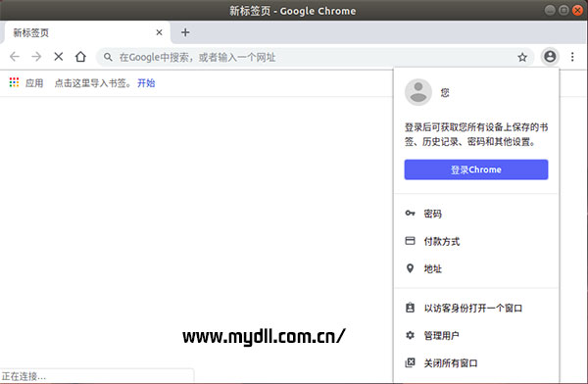The image size is (588, 384).
Task: Click the forward navigation arrow
Action: (36, 57)
